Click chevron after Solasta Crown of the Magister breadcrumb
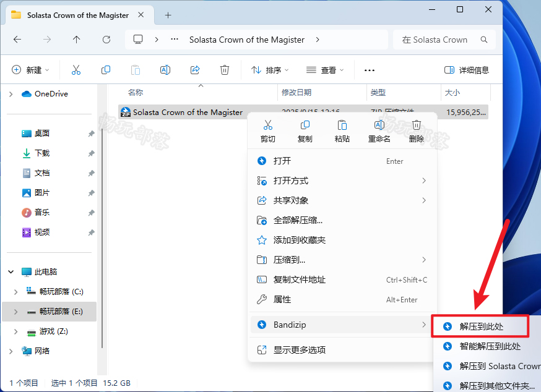Viewport: 541px width, 392px height. coord(318,40)
